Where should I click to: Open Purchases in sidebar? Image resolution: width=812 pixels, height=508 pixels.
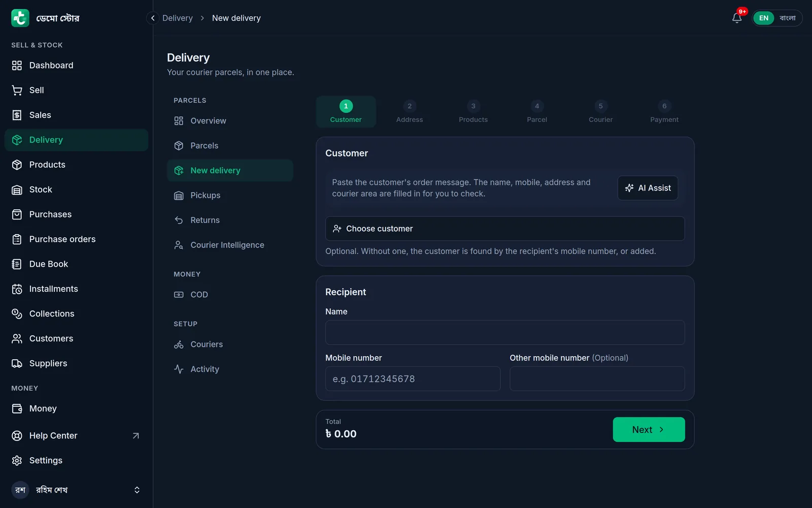point(76,215)
